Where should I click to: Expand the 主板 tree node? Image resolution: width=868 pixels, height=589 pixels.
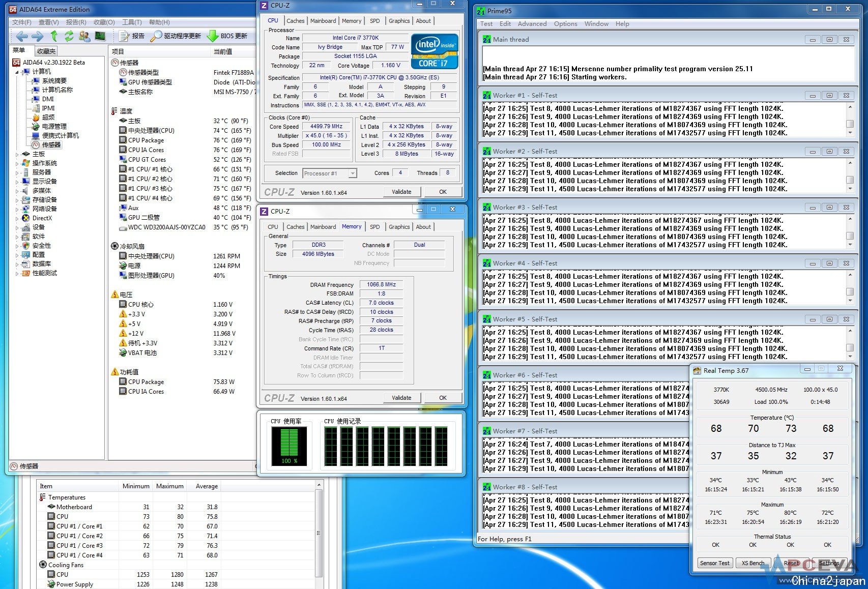17,154
